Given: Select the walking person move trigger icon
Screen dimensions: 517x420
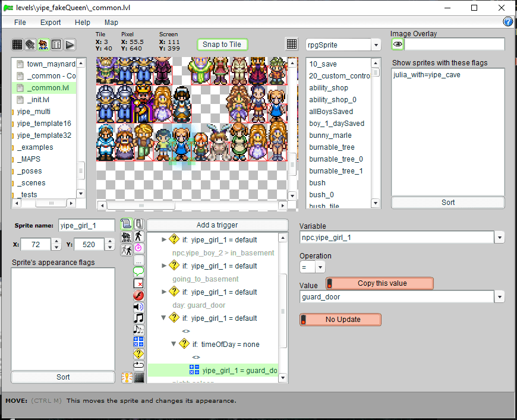Looking at the screenshot, I should click(x=138, y=236).
